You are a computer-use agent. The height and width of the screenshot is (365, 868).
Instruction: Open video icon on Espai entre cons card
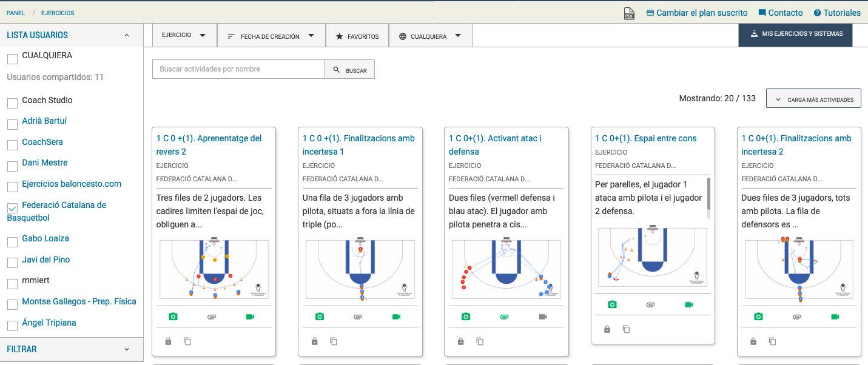(x=689, y=304)
